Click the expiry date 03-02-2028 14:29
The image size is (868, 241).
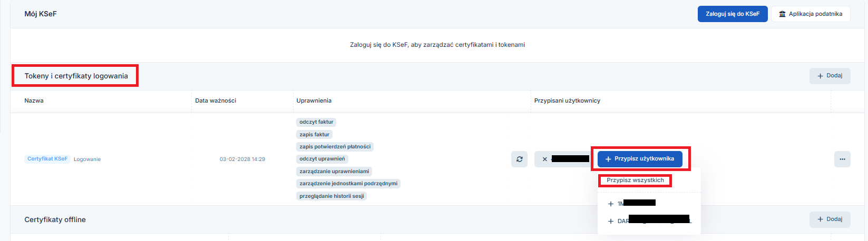click(242, 159)
